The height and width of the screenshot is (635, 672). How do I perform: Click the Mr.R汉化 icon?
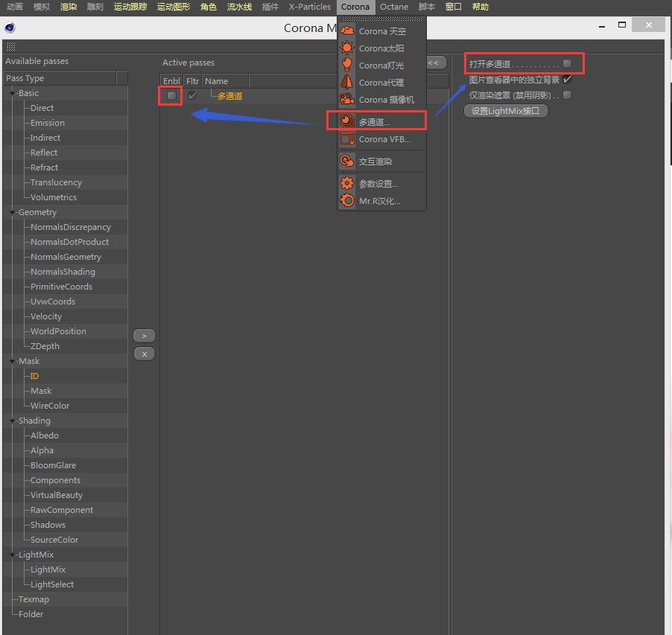click(x=346, y=201)
